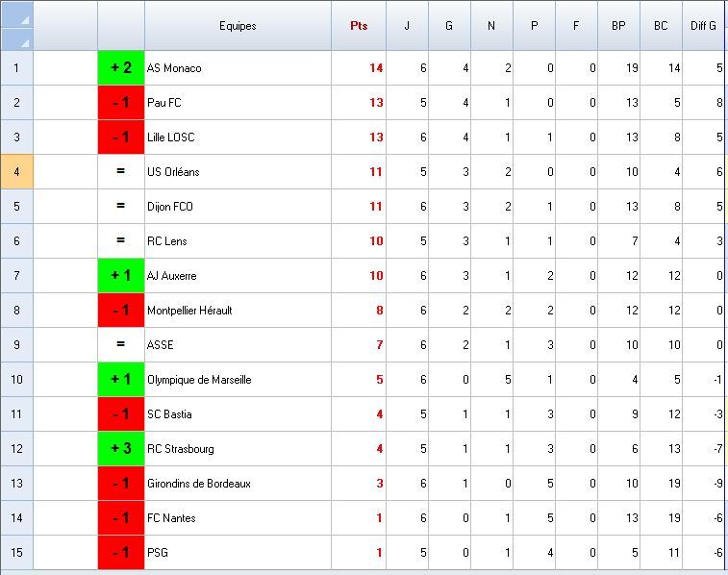Click the green +1 badge for Olympique de Marseille
728x575 pixels.
pyautogui.click(x=121, y=380)
